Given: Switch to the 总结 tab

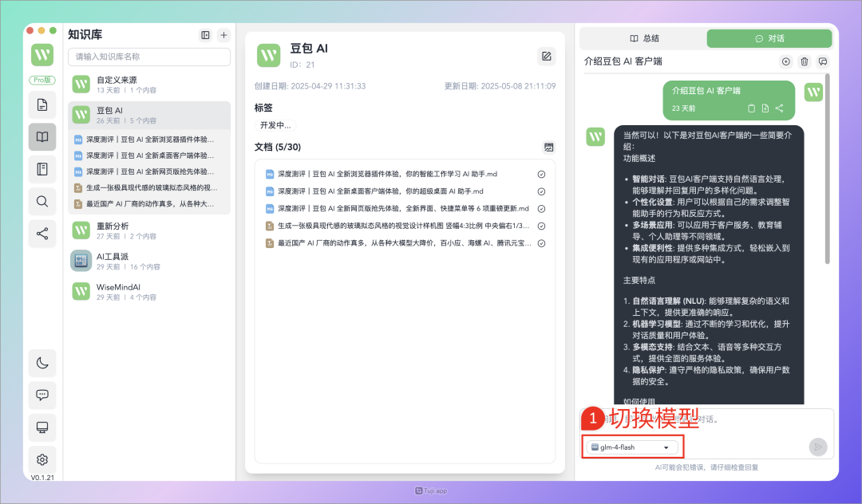Looking at the screenshot, I should click(x=644, y=38).
